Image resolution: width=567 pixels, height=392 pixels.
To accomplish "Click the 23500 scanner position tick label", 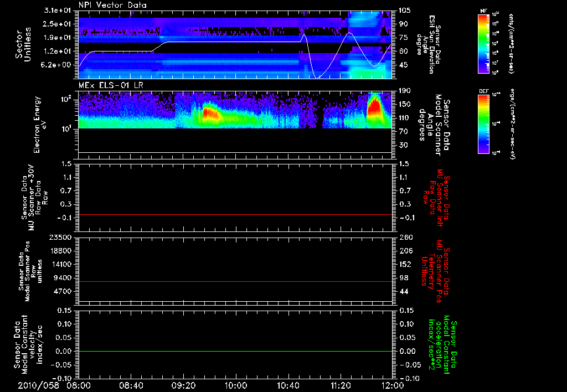I will click(x=60, y=238).
